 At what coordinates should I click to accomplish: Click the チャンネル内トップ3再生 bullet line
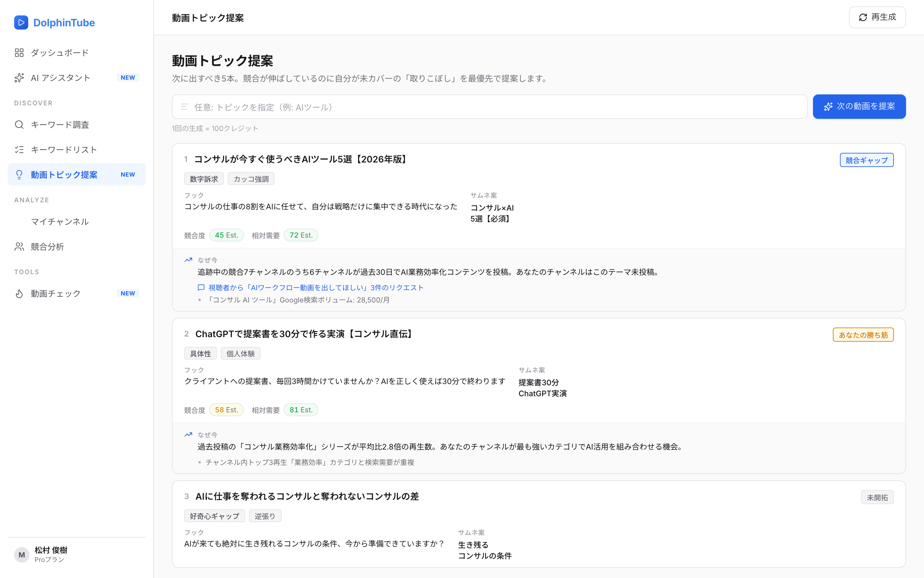[x=310, y=462]
